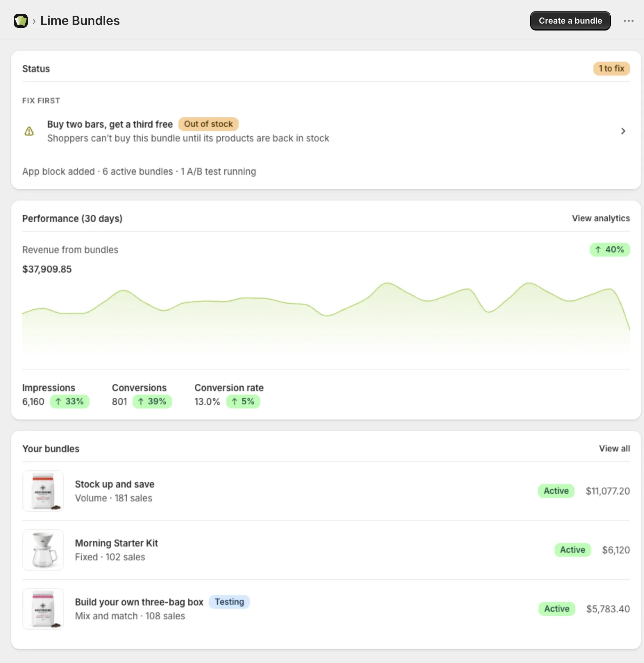This screenshot has width=644, height=663.
Task: Click 'Fixed · 102 sales' subtitle
Action: click(110, 557)
